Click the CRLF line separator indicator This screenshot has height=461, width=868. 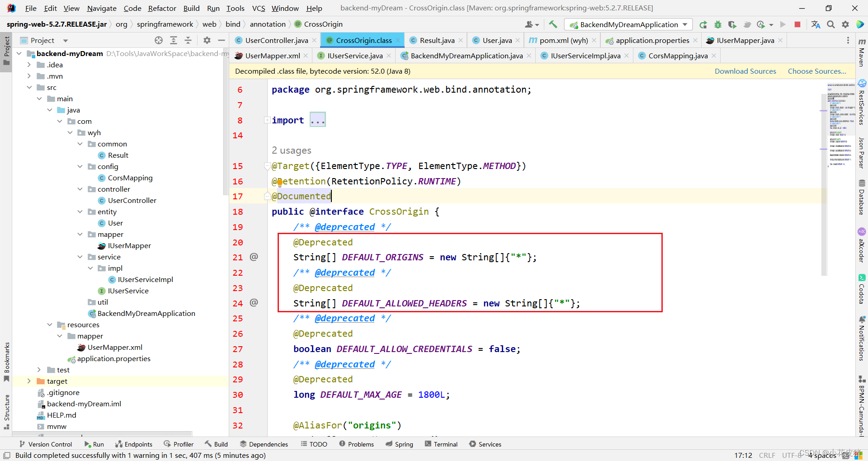click(767, 455)
